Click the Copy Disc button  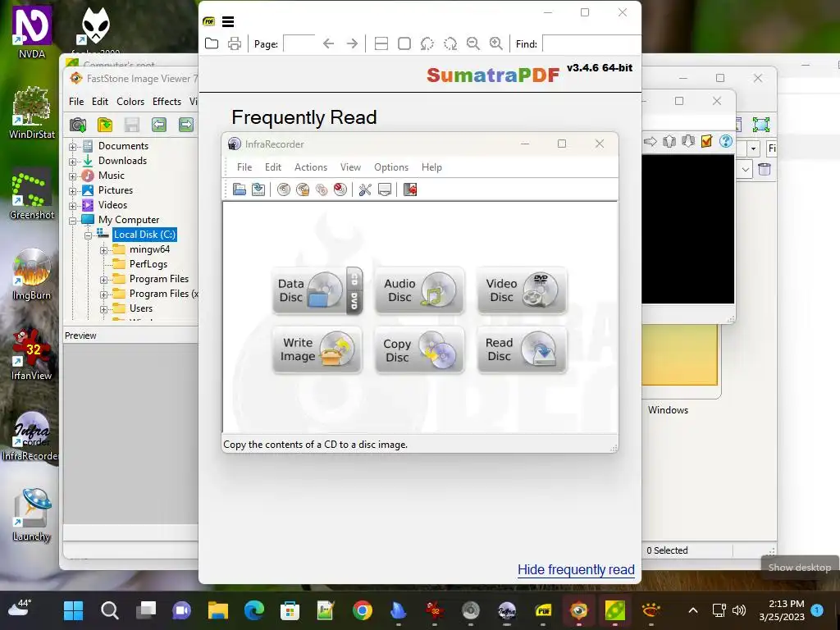pos(419,350)
